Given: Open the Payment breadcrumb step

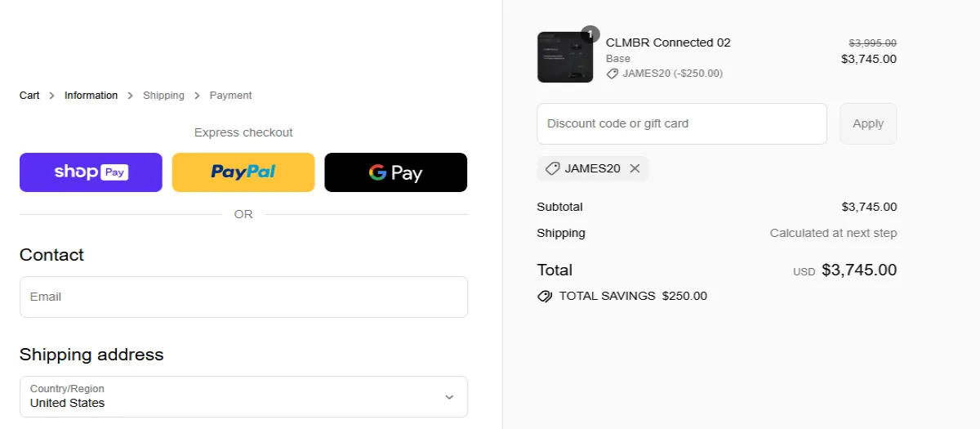Looking at the screenshot, I should [230, 96].
